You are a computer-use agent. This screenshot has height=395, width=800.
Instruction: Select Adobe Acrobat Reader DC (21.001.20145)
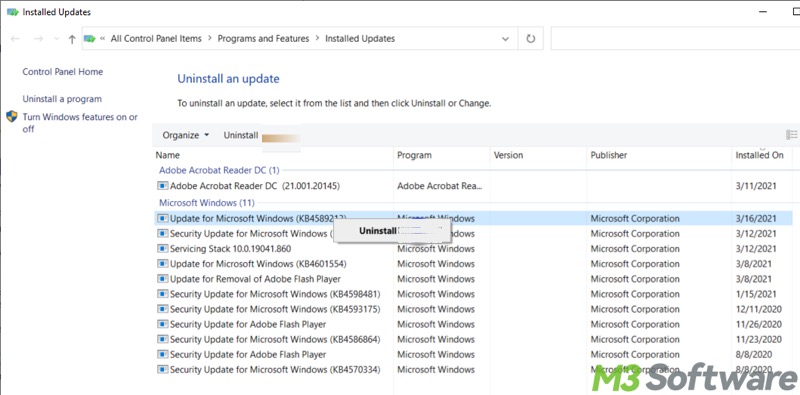click(255, 186)
